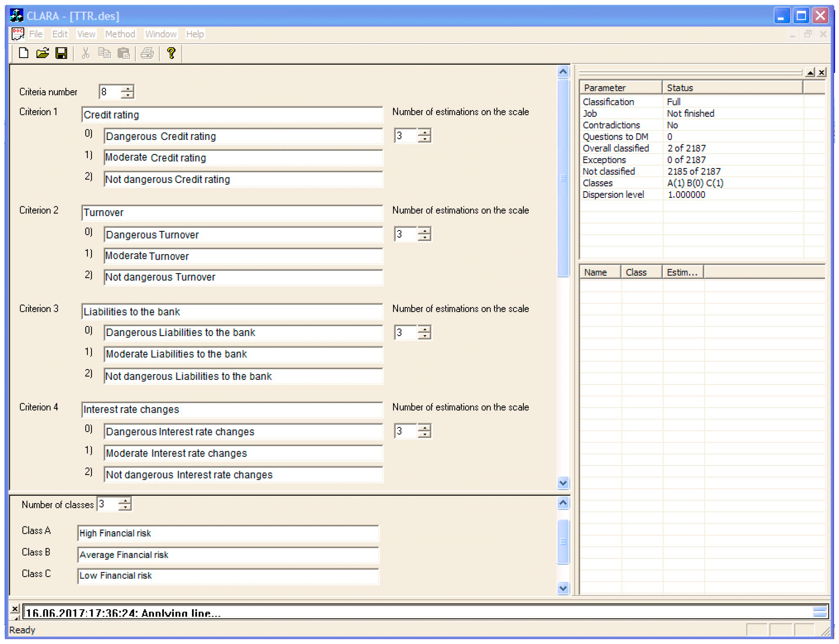Increase Criteria number with its up arrow
The height and width of the screenshot is (644, 839).
coord(128,88)
